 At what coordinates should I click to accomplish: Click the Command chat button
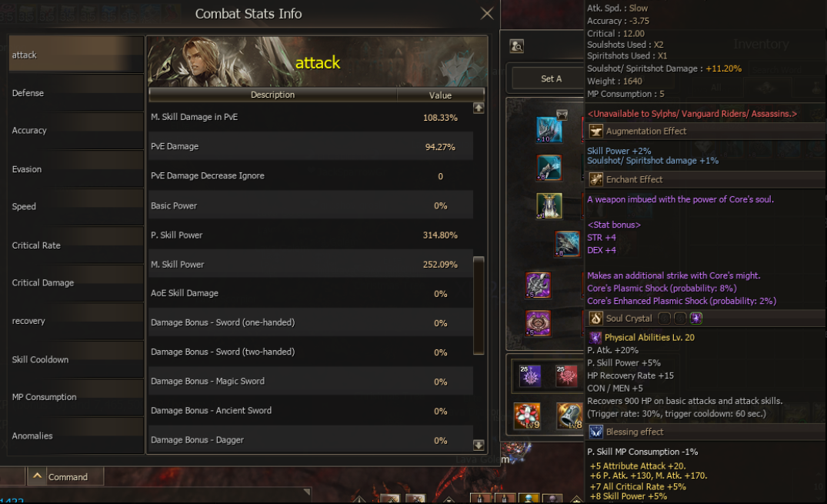tap(68, 476)
